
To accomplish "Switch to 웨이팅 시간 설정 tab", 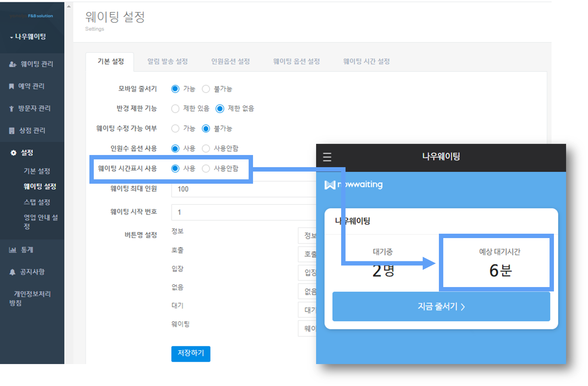I will [x=366, y=61].
